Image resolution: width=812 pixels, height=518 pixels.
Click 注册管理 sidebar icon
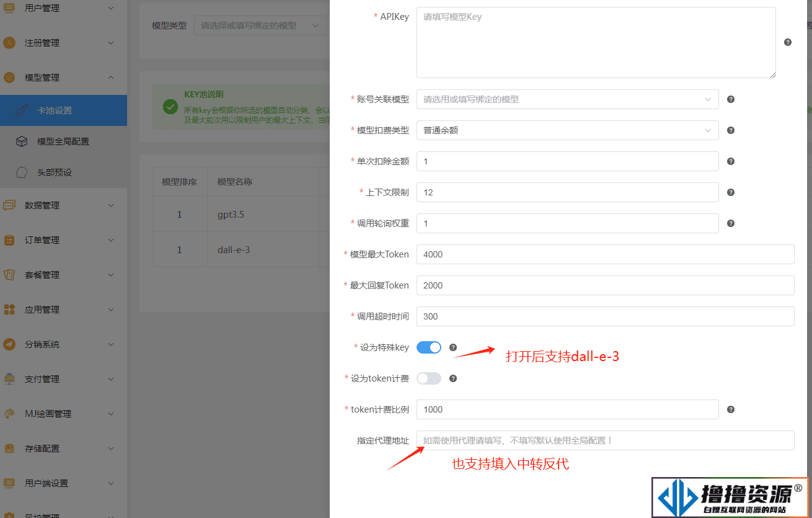[x=9, y=43]
